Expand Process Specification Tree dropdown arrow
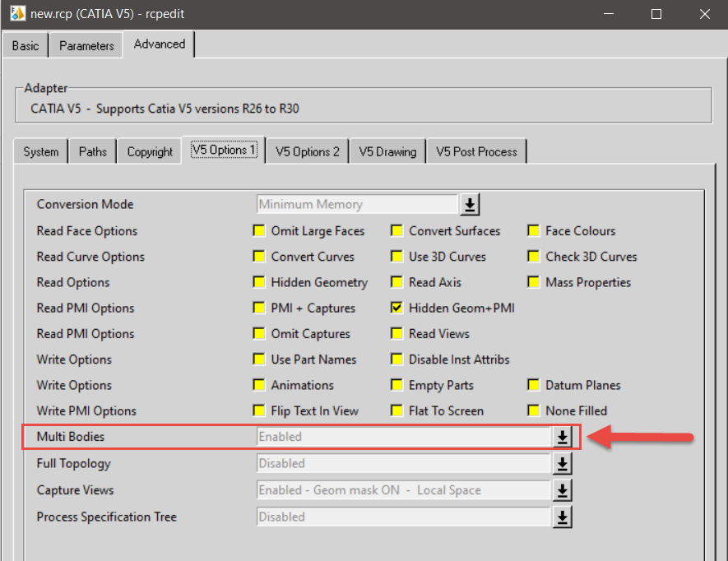This screenshot has width=728, height=561. 563,517
